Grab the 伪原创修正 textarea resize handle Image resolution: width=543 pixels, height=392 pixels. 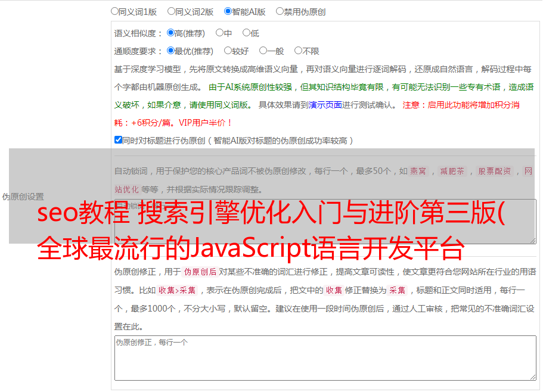tap(533, 377)
